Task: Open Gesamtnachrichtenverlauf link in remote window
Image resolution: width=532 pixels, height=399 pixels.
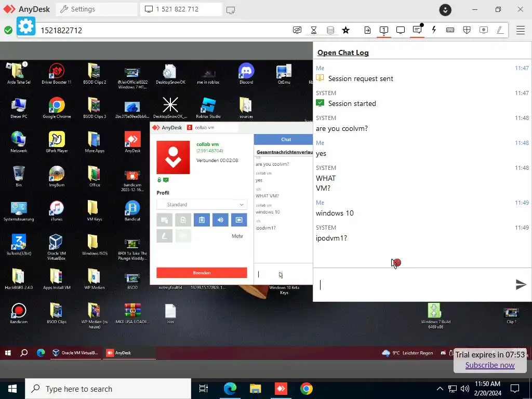Action: pos(285,152)
